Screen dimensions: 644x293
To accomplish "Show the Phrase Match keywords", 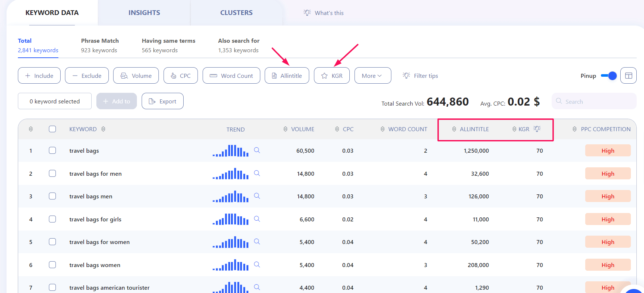I will [x=100, y=45].
